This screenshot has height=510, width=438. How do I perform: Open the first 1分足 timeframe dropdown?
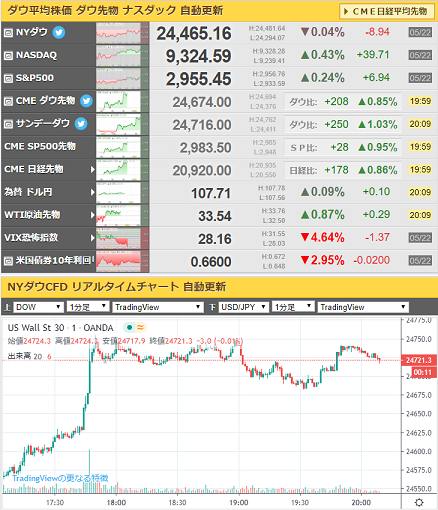tap(88, 307)
